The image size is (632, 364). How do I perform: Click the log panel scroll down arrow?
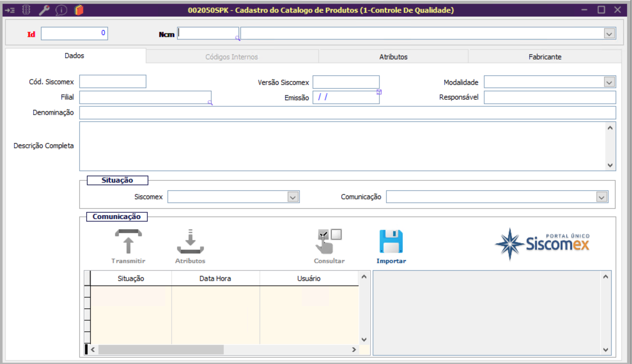(606, 350)
